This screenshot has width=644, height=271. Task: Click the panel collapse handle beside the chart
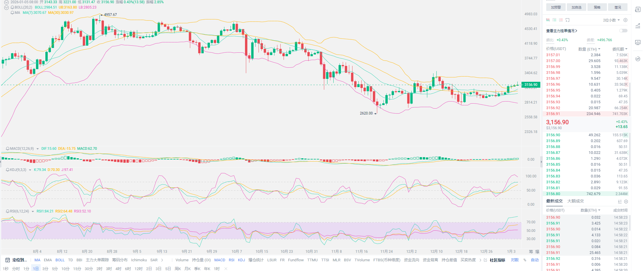[541, 162]
